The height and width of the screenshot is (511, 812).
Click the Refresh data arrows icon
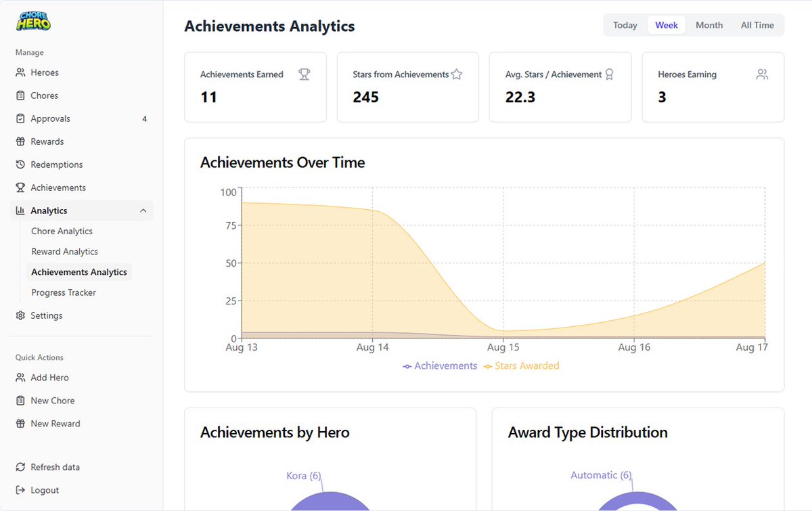tap(20, 467)
